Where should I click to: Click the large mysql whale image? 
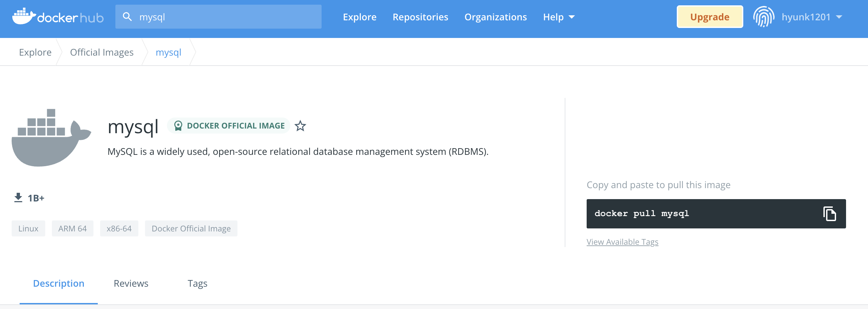tap(51, 137)
